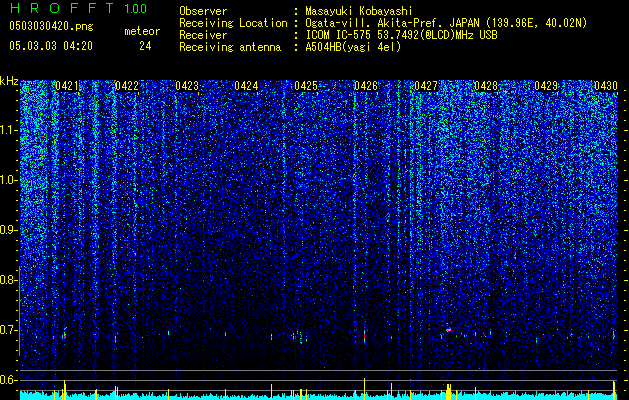
Task: Click the 0.7 kHz axis value
Action: coord(8,330)
